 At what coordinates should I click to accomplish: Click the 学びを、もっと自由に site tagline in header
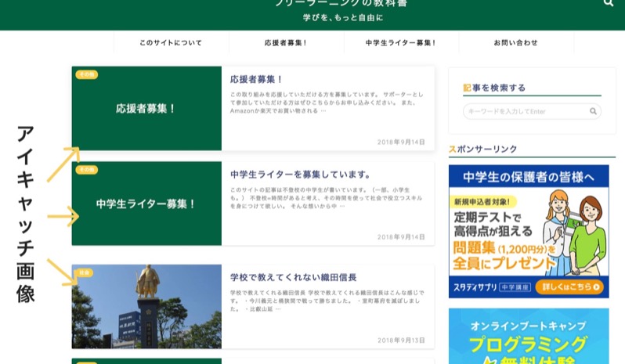click(343, 17)
